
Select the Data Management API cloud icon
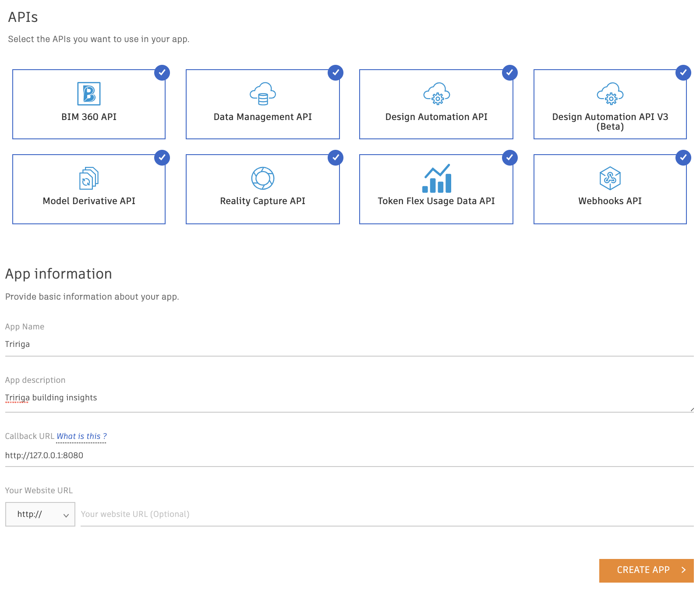[263, 94]
